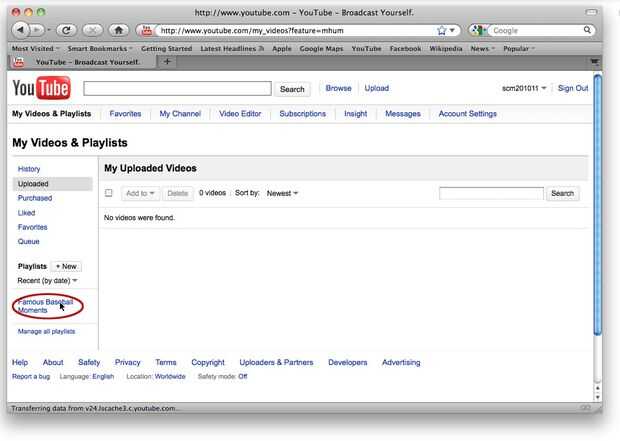Open Liked in the sidebar

click(26, 213)
